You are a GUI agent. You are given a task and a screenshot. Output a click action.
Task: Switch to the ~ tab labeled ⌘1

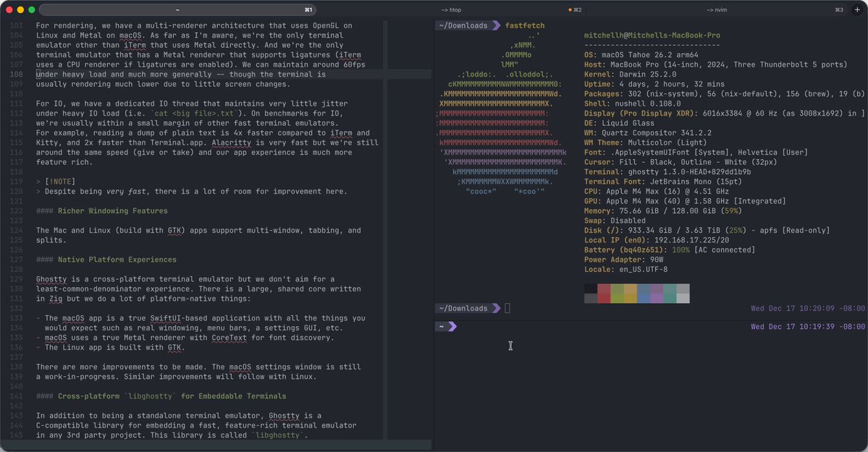pos(177,9)
